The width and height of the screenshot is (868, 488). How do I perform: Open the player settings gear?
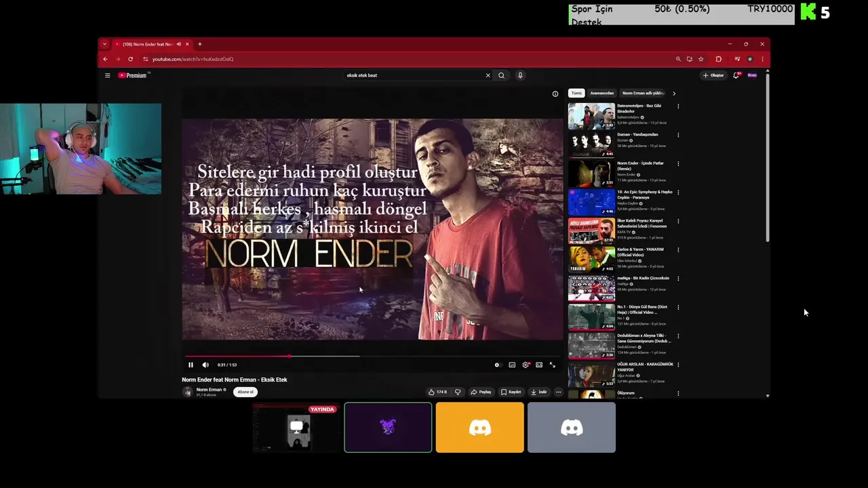(526, 365)
